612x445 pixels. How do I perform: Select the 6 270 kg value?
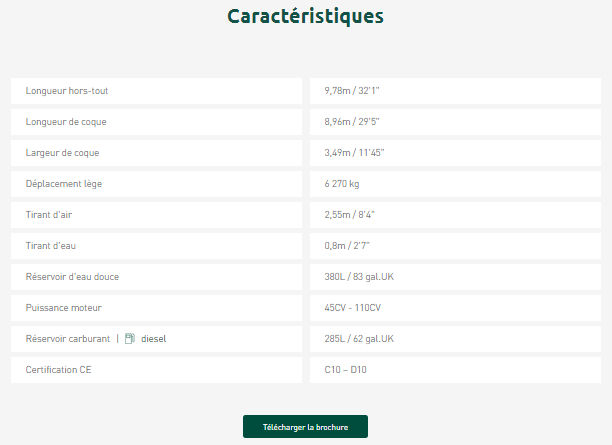pyautogui.click(x=342, y=184)
